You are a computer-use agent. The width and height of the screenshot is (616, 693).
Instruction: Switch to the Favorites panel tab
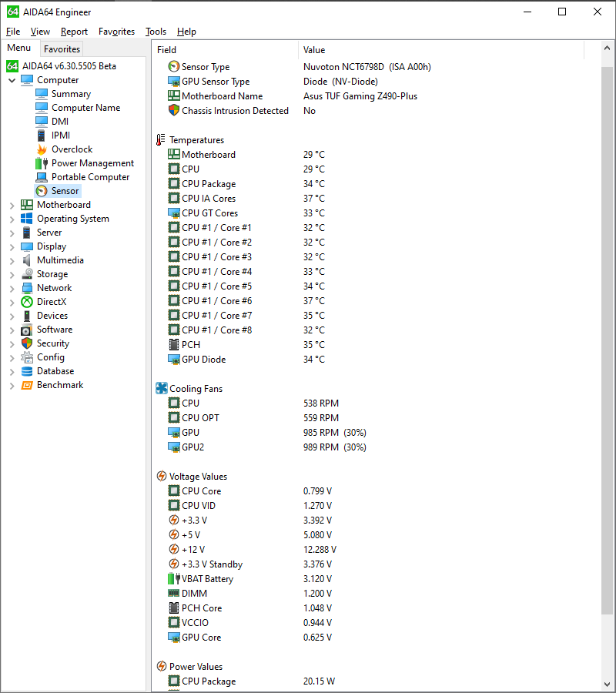[62, 49]
